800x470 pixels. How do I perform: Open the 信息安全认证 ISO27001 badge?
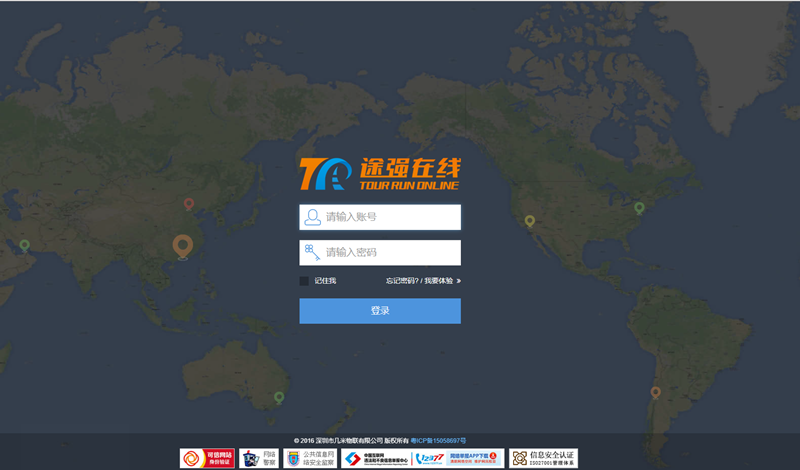tap(543, 458)
